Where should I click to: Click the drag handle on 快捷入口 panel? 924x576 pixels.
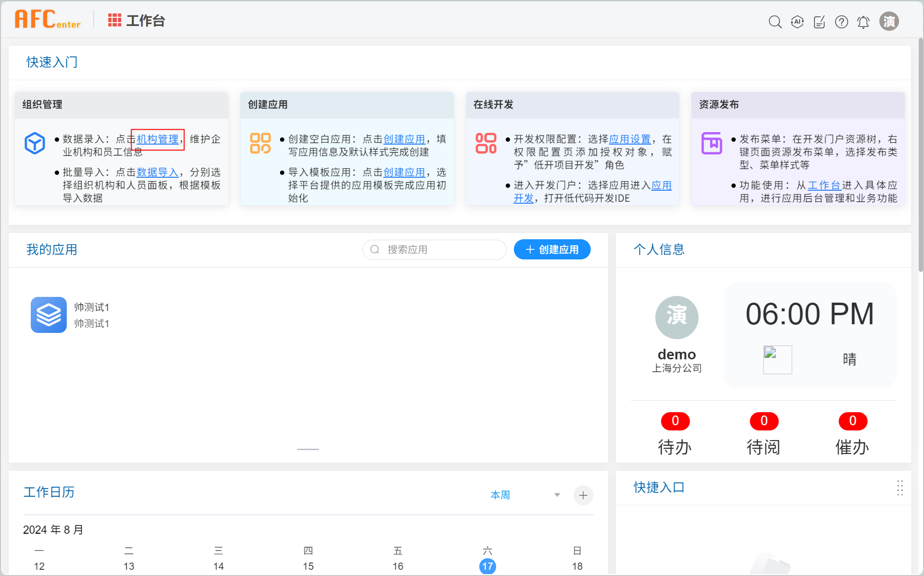tap(900, 488)
